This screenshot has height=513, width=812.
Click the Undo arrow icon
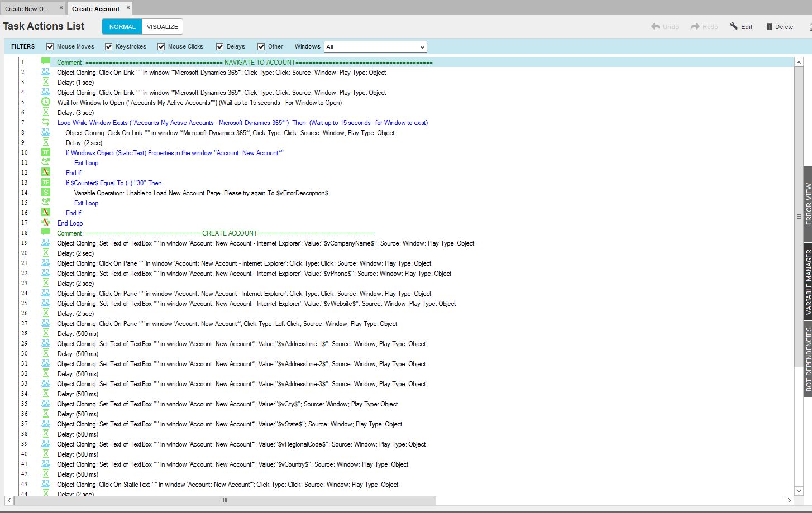[656, 27]
